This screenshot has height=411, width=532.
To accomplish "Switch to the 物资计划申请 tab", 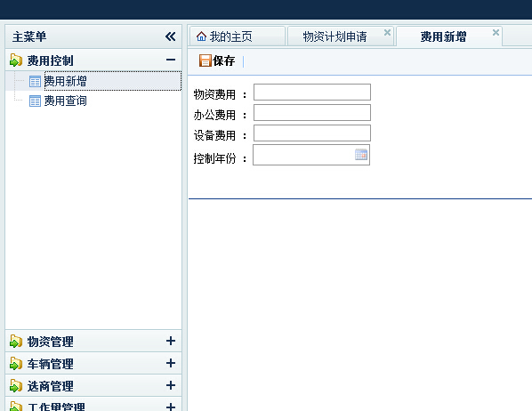I will tap(335, 36).
